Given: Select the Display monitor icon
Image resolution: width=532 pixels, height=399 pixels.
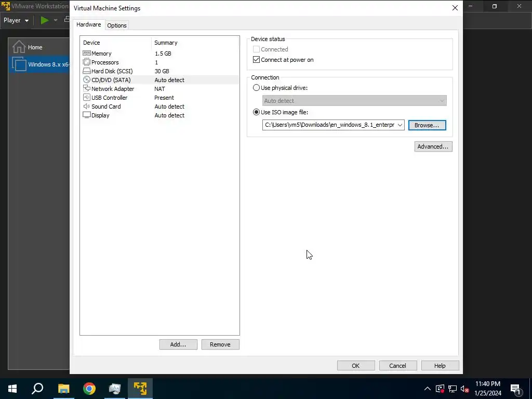Looking at the screenshot, I should pyautogui.click(x=87, y=115).
